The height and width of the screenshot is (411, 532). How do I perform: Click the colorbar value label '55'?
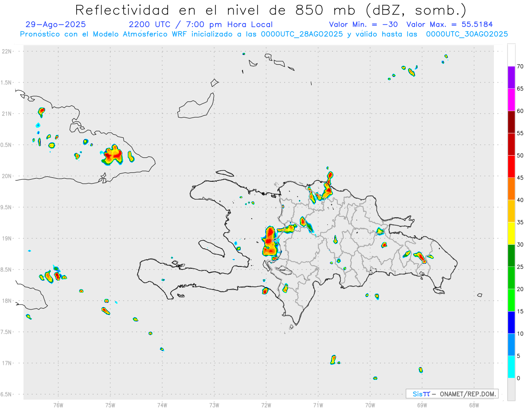520,133
